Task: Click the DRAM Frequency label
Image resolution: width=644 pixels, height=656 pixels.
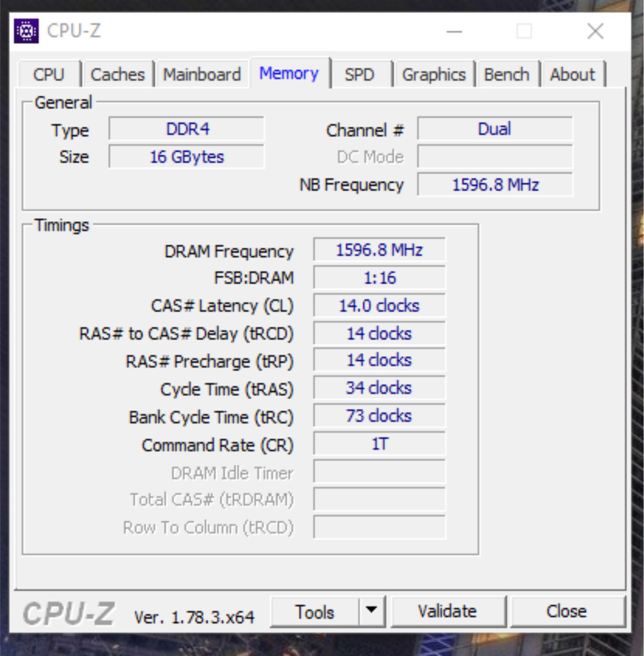Action: (229, 252)
